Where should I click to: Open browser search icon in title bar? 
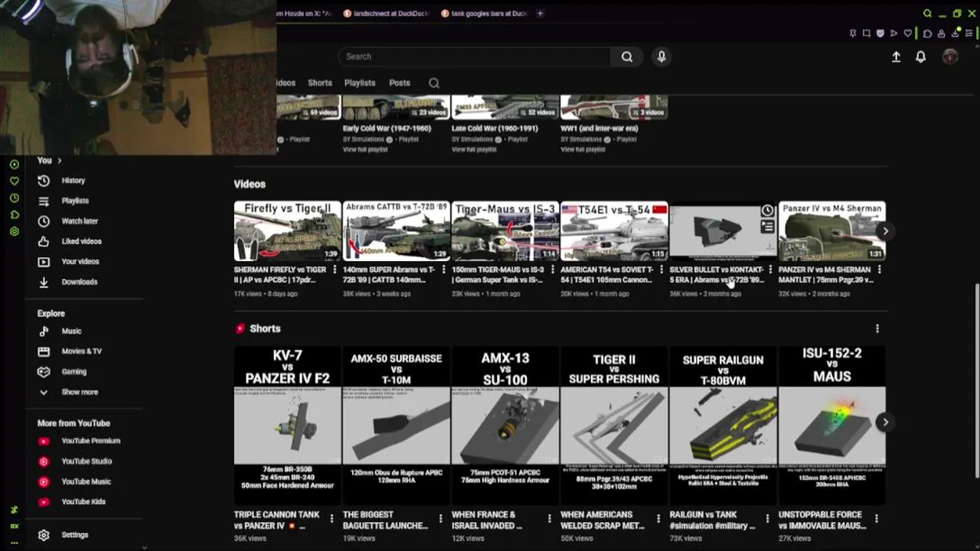(x=927, y=13)
